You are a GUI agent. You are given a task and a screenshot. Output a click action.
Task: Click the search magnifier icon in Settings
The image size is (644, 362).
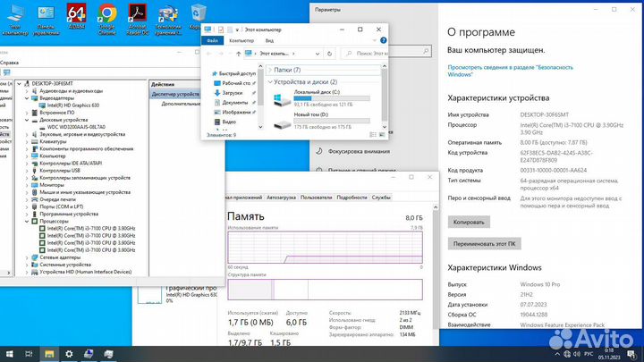point(426,51)
